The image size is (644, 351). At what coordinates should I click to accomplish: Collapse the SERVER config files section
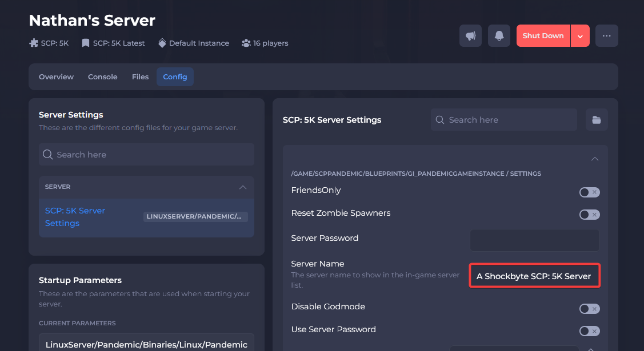coord(243,187)
